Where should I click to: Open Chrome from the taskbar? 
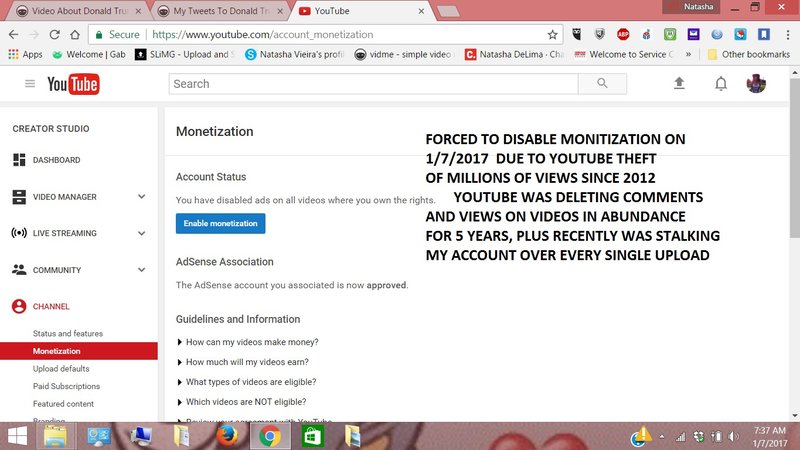click(269, 436)
